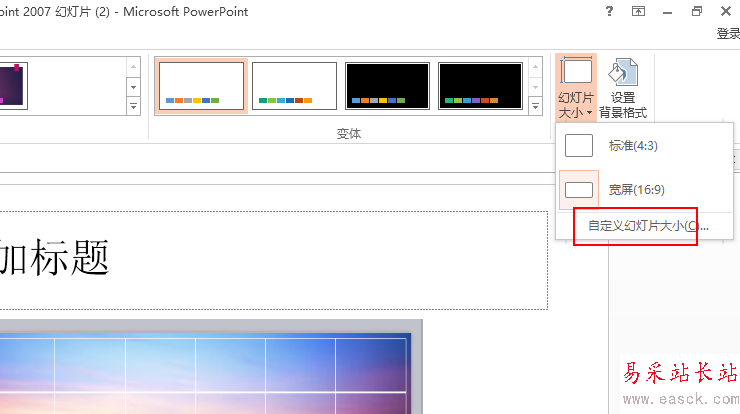The image size is (740, 414).
Task: Select the last black variant thumbnail
Action: (480, 86)
